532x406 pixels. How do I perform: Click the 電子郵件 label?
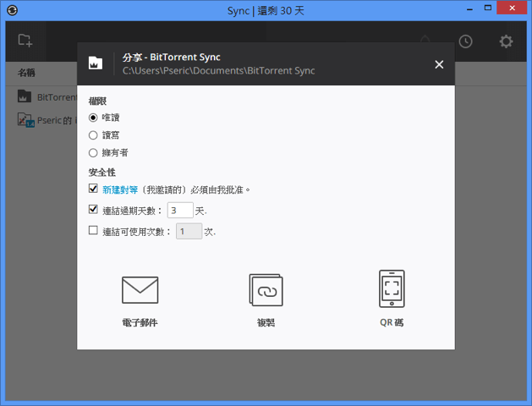pyautogui.click(x=140, y=322)
